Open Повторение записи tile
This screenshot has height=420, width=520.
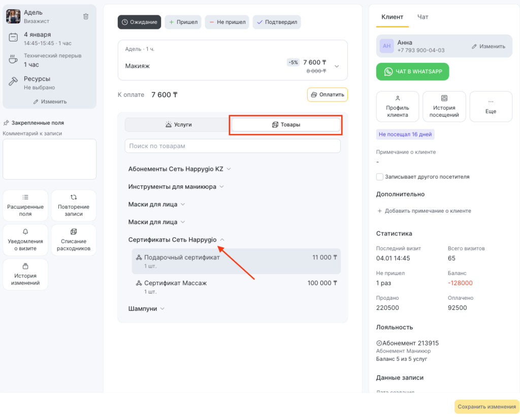[x=74, y=205]
